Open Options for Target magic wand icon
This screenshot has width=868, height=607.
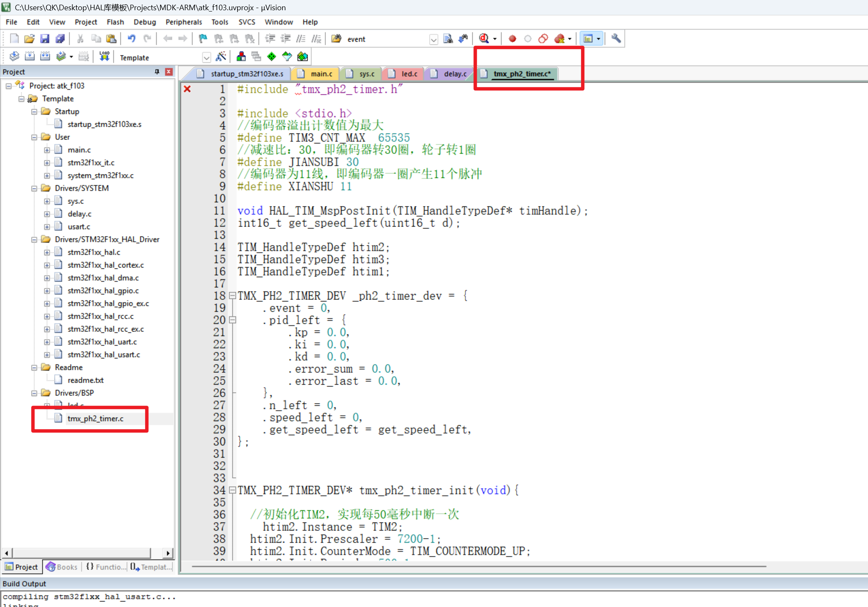[221, 57]
